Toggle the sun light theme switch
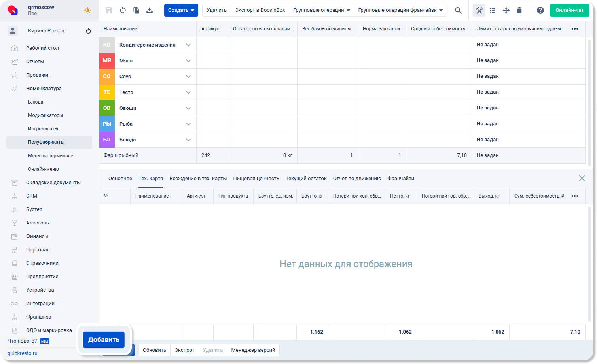Viewport: 597px width, 364px height. click(87, 10)
